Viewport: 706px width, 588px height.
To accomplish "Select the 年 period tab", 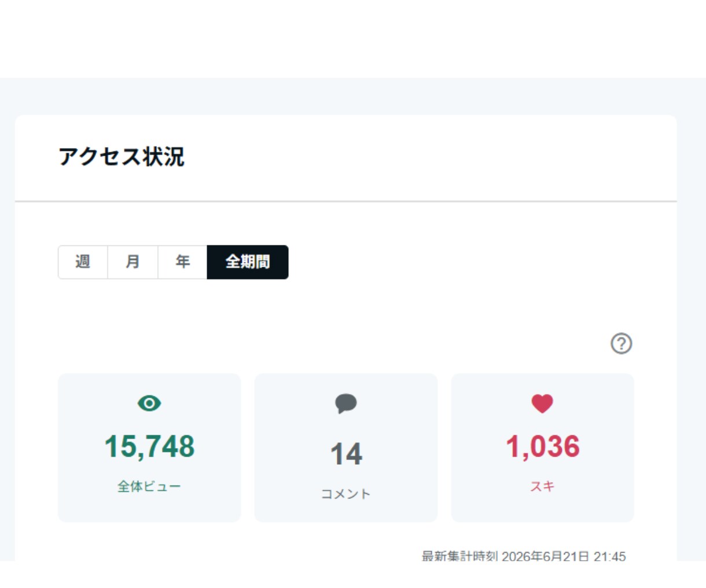I will tap(182, 262).
